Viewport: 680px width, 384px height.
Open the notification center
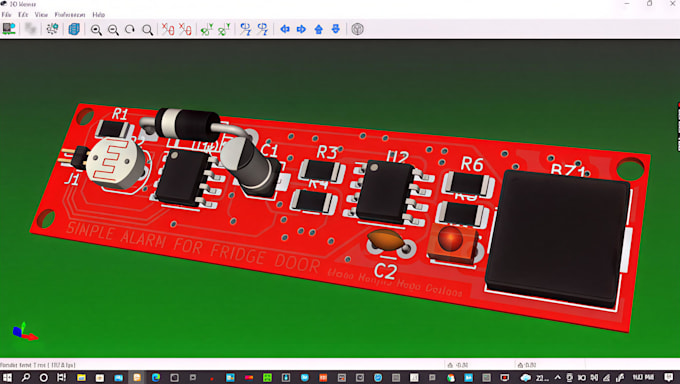(x=669, y=377)
